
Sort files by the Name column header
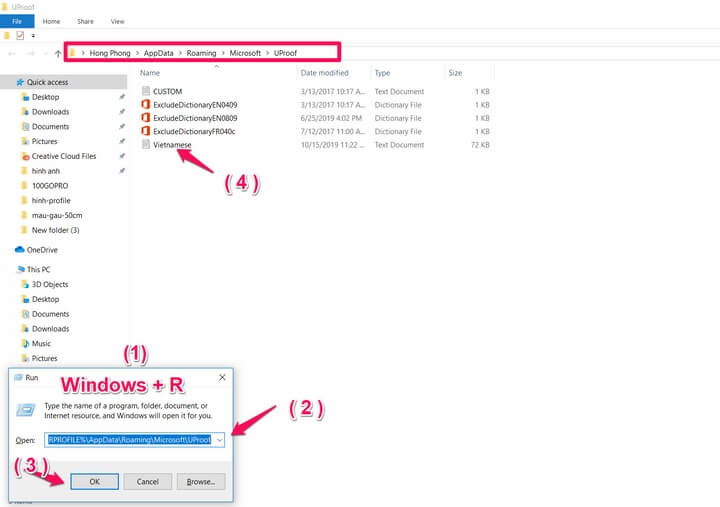(x=150, y=73)
